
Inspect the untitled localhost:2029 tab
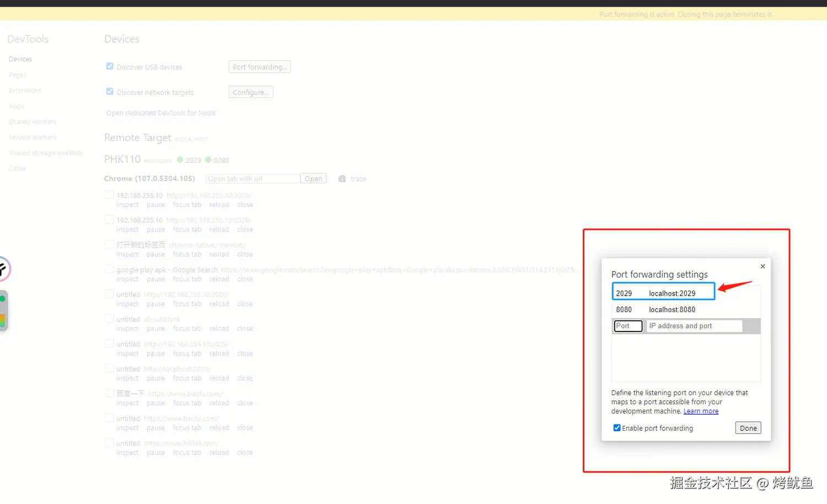tap(127, 378)
